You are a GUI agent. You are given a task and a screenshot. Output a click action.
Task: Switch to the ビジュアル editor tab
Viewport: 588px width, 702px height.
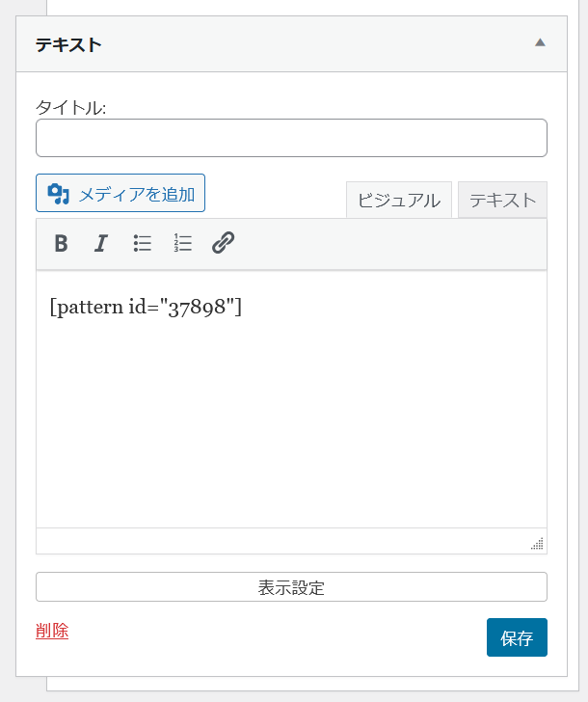399,200
